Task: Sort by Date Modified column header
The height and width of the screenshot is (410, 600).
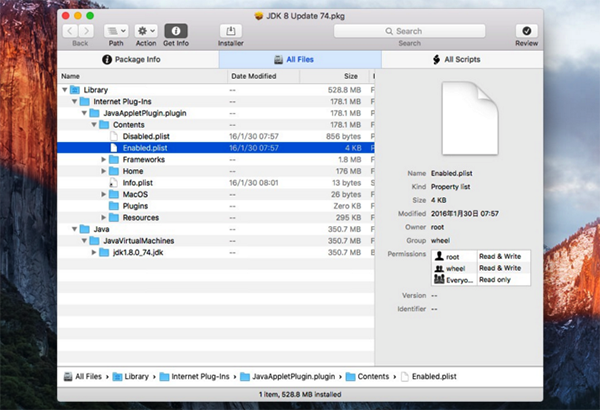Action: point(253,76)
